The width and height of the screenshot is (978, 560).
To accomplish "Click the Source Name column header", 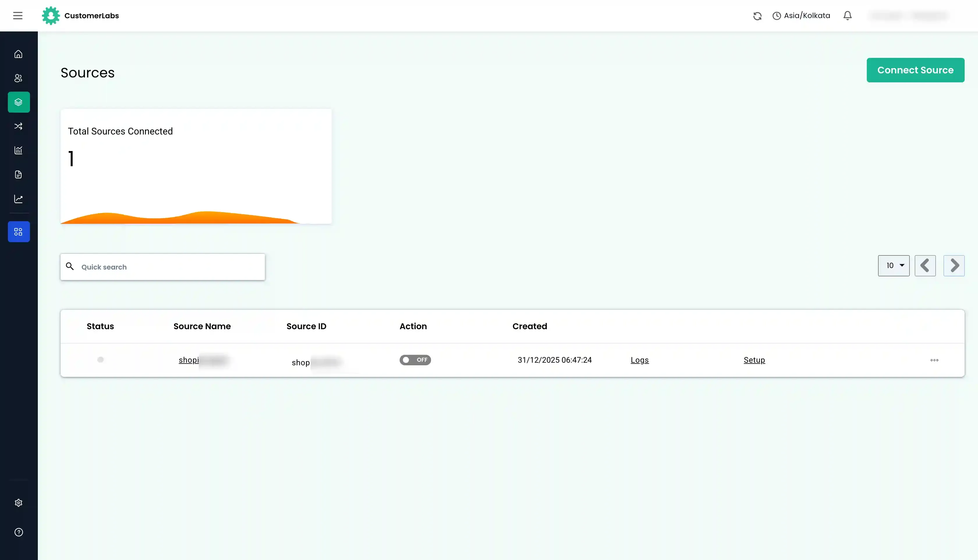I will (202, 326).
